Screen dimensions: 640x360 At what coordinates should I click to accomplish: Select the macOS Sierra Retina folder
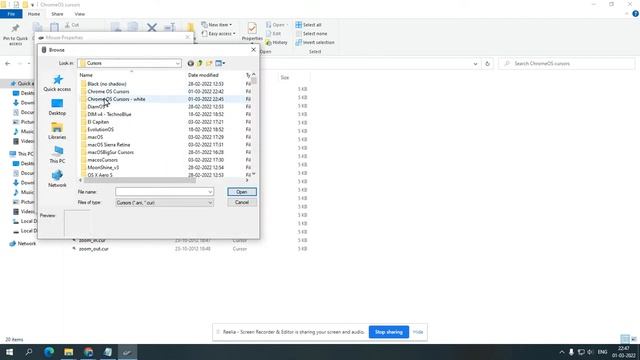coord(109,145)
